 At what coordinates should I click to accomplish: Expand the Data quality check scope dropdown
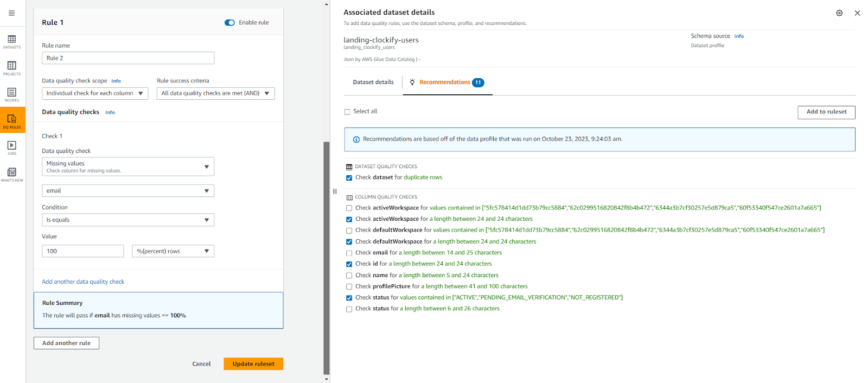[x=95, y=93]
